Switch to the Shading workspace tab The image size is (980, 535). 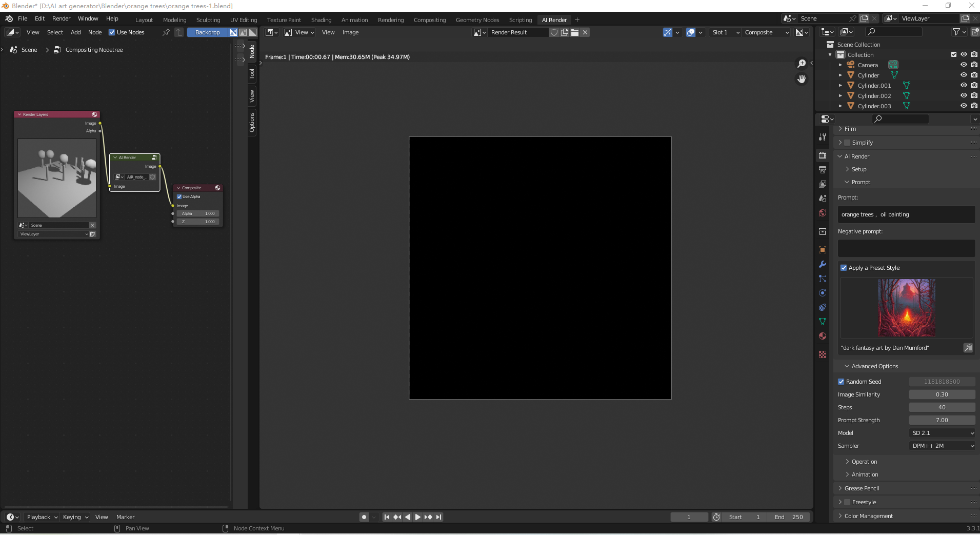tap(321, 19)
